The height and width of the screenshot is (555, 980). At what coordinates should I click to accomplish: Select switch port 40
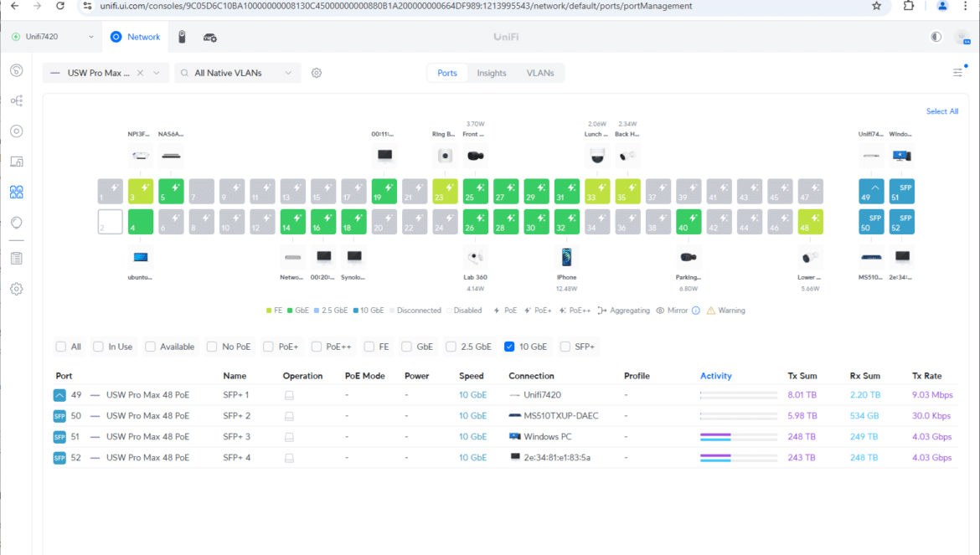(689, 222)
